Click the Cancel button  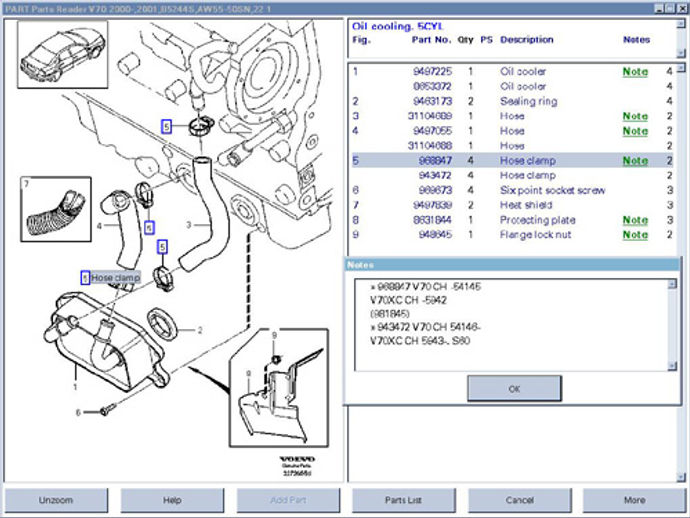pos(520,500)
